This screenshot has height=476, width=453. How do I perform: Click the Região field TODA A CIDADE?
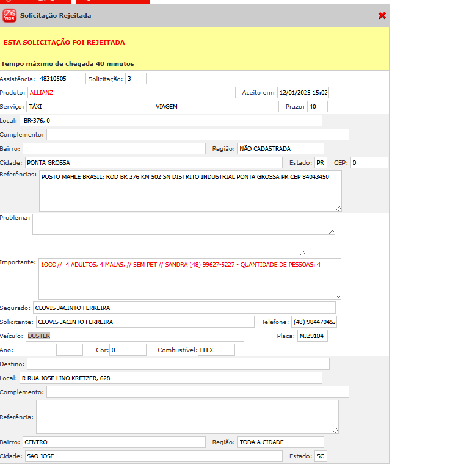[281, 442]
